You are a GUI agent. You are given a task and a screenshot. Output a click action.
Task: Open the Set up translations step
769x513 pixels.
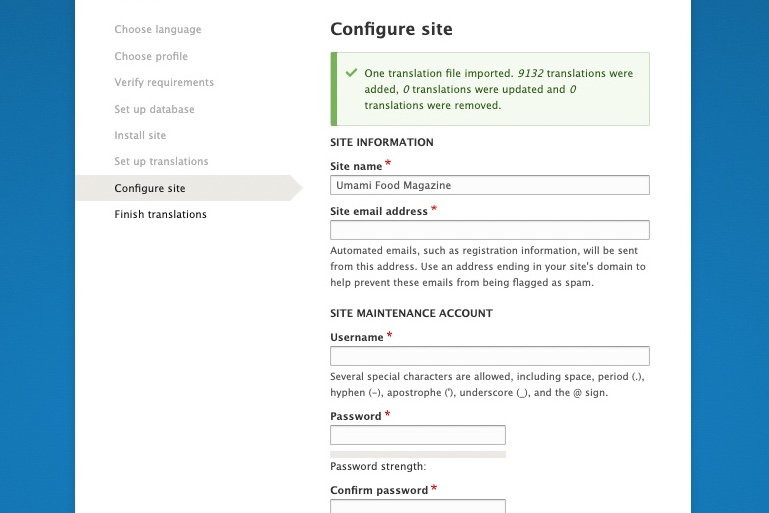coord(161,161)
